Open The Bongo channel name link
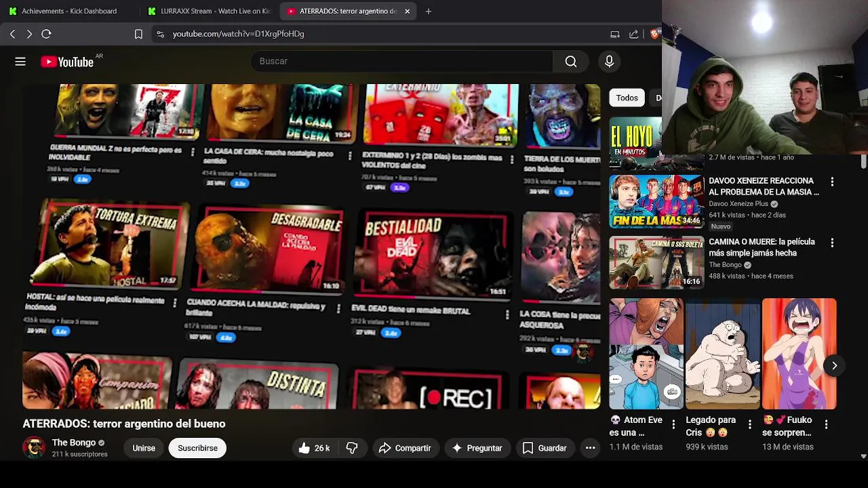868x488 pixels. click(74, 443)
